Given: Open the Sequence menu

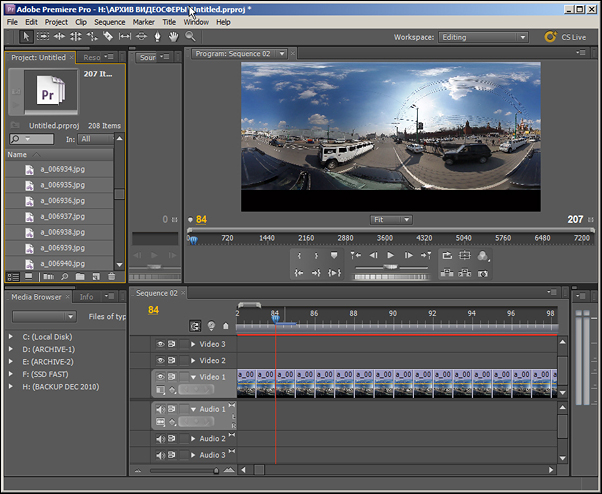Looking at the screenshot, I should click(109, 21).
